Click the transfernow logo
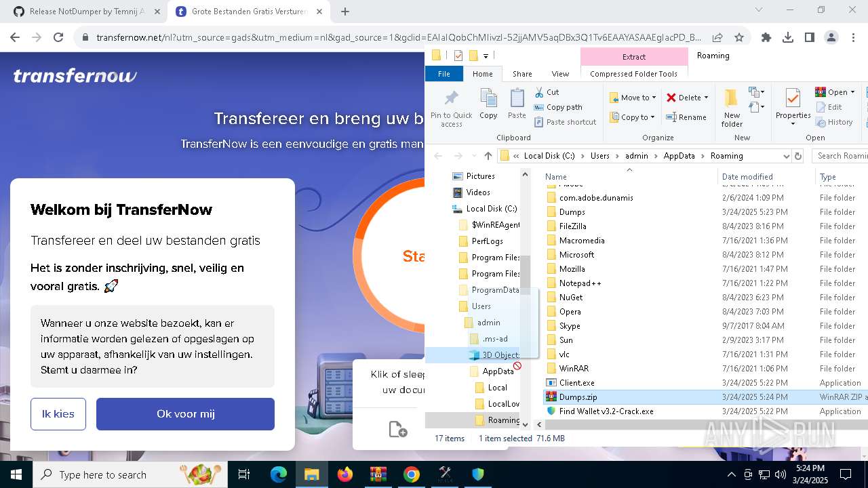Image resolution: width=868 pixels, height=488 pixels. click(75, 76)
